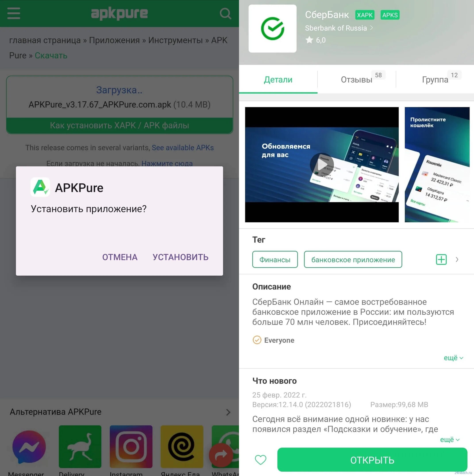474x476 pixels.
Task: Expand the Группа 12 section
Action: coord(434,79)
